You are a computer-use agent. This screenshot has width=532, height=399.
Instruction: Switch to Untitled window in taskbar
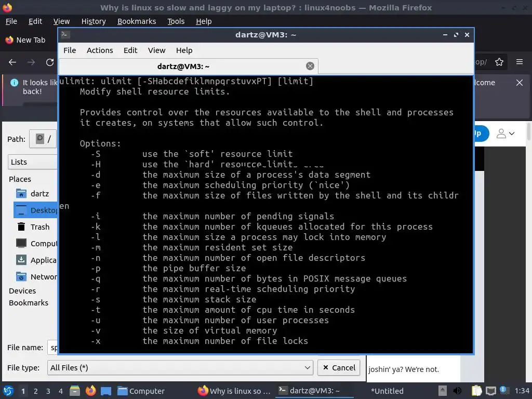coord(387,391)
